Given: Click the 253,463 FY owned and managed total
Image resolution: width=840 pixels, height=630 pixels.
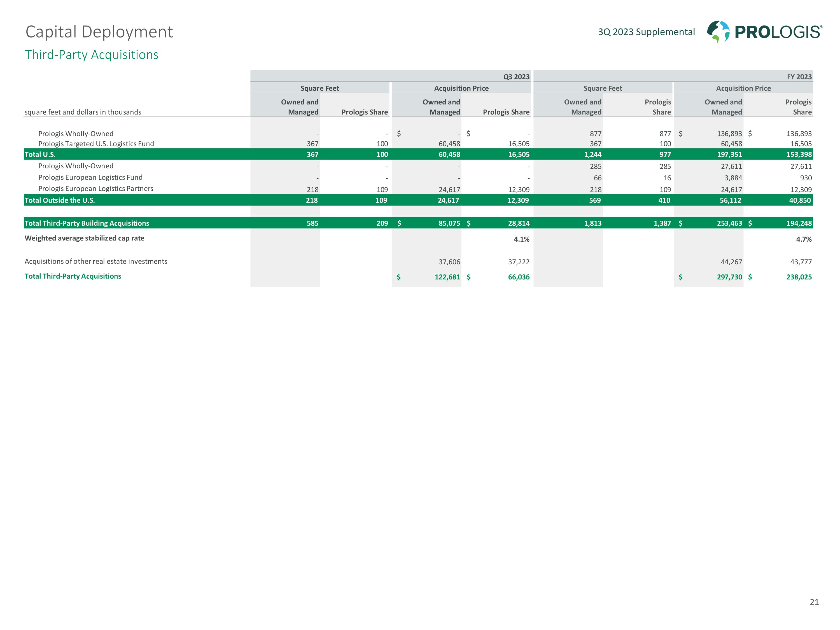Looking at the screenshot, I should click(729, 223).
